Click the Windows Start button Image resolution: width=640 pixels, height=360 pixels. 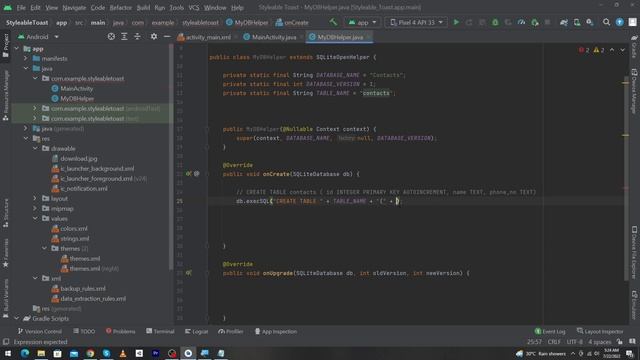coord(8,353)
